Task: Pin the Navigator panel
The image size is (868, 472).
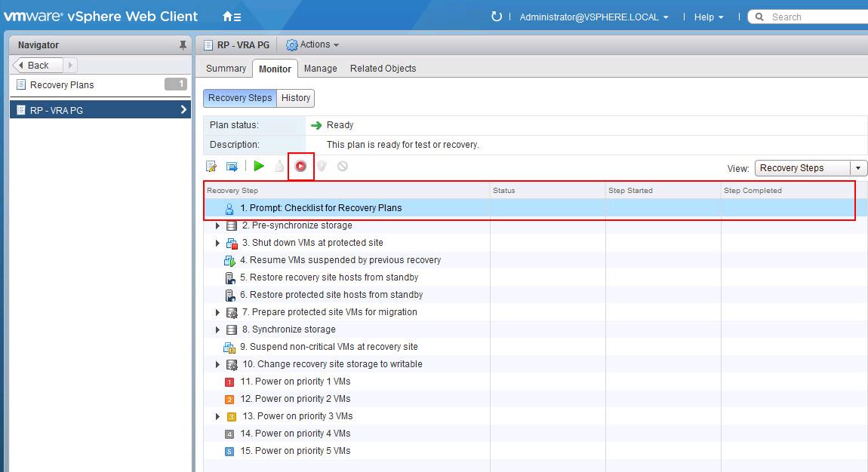Action: pos(183,45)
